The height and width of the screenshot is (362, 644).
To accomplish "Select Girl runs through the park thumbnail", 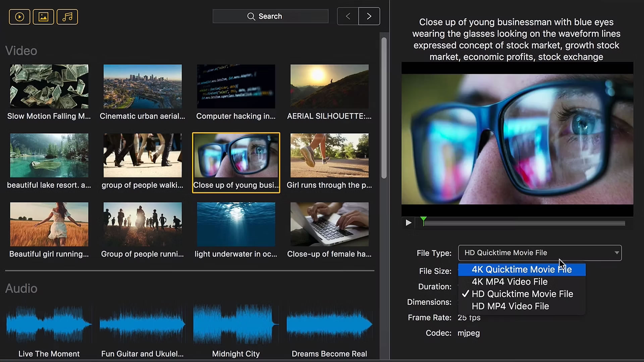I will (329, 156).
